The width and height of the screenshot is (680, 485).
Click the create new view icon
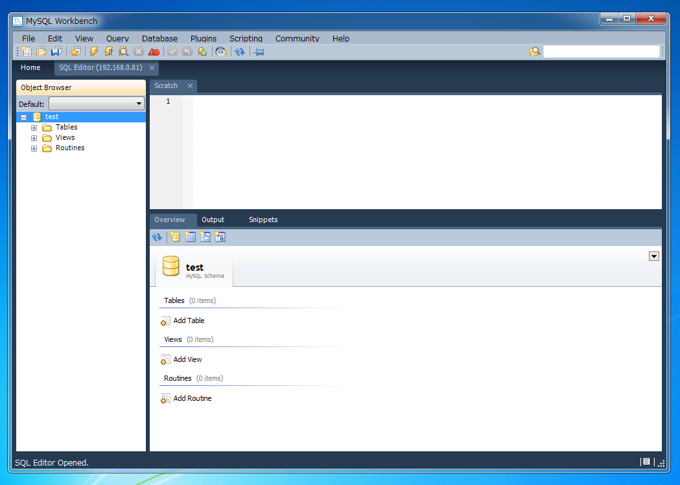[x=205, y=237]
